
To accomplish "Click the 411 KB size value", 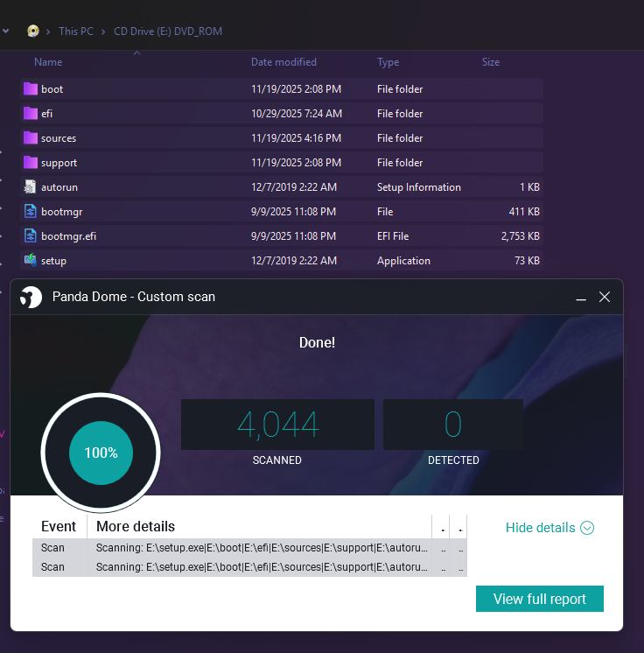I will pyautogui.click(x=524, y=212).
